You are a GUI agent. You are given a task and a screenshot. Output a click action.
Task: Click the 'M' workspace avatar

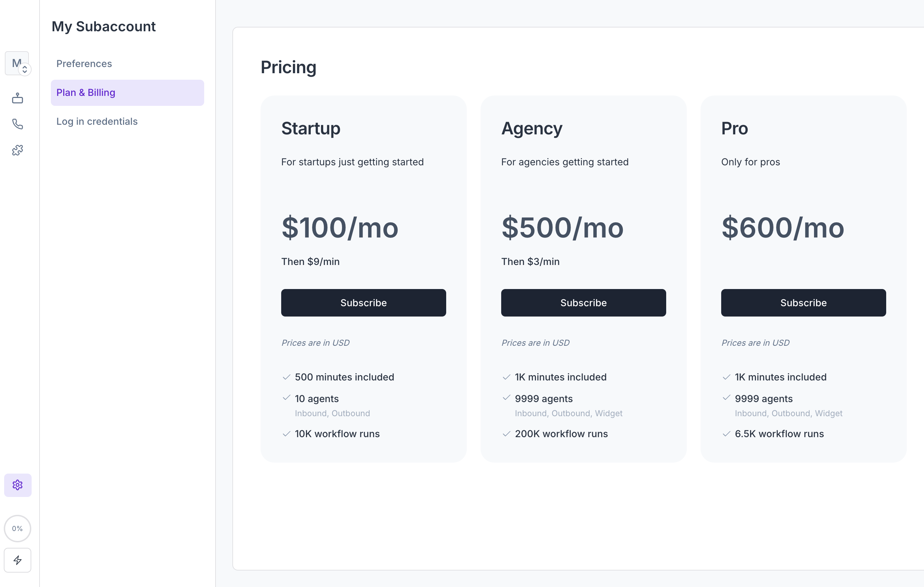[x=16, y=63]
